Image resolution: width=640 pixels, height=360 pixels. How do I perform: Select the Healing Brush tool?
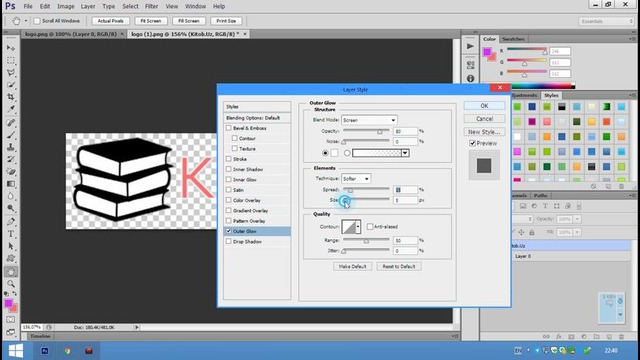tap(11, 122)
